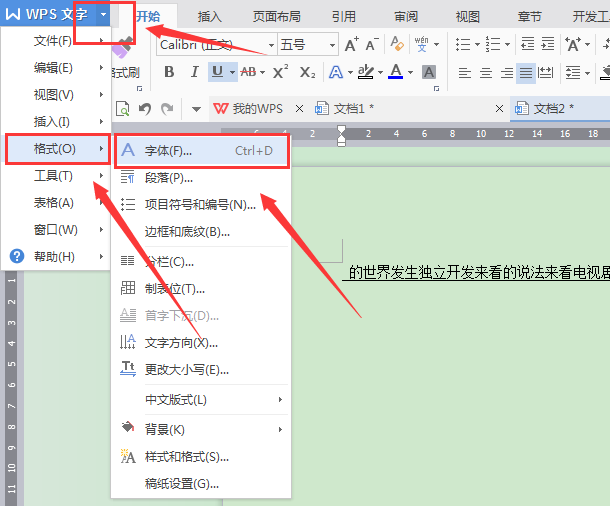Expand the 编辑(E) menu
Screen dimensions: 610x506
(56, 68)
